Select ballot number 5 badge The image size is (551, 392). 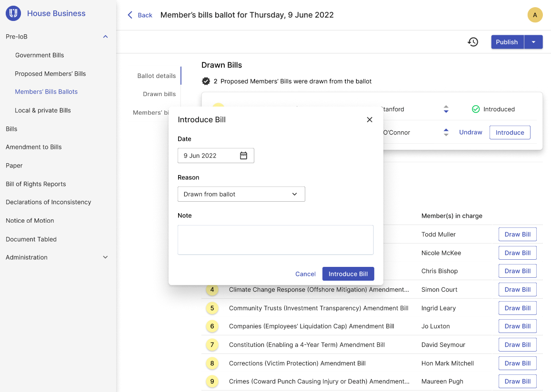[x=212, y=308]
